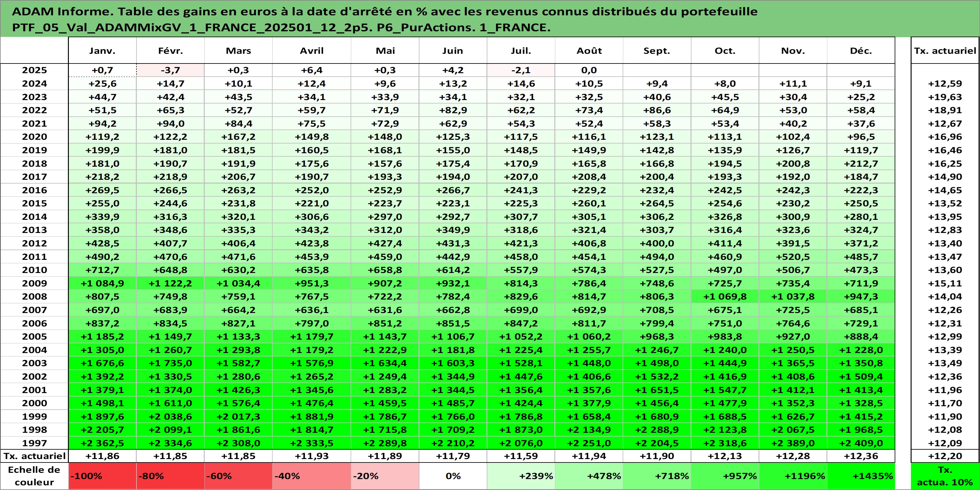The height and width of the screenshot is (490, 980).
Task: Select the Nov. column header
Action: [x=793, y=51]
